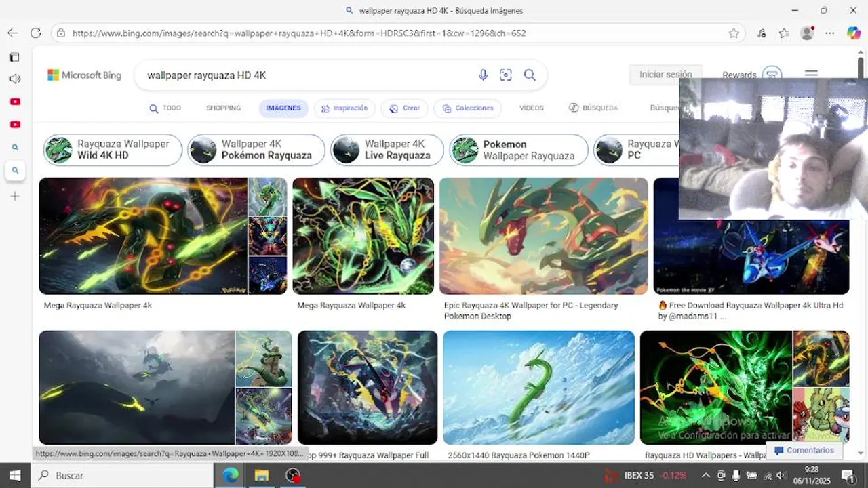This screenshot has width=868, height=488.
Task: Select Wallpaper 4K Live Rayquaza suggestion
Action: point(387,150)
